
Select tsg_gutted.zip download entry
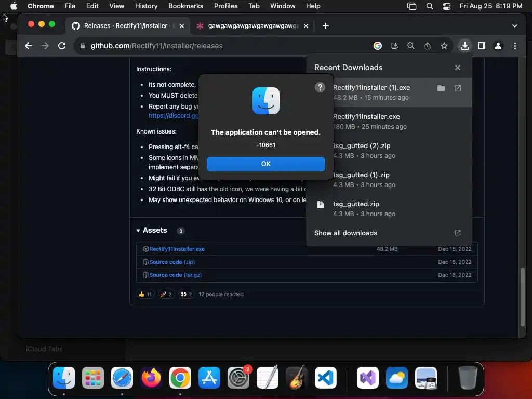point(389,209)
